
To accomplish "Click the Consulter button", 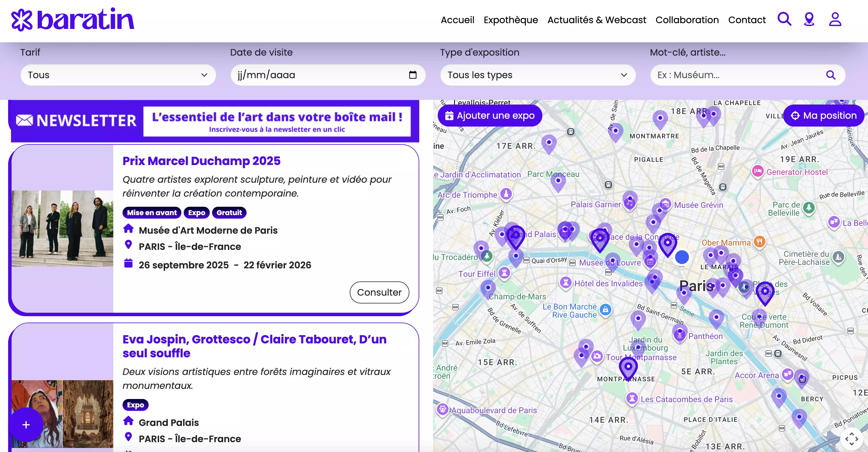I will [x=379, y=292].
